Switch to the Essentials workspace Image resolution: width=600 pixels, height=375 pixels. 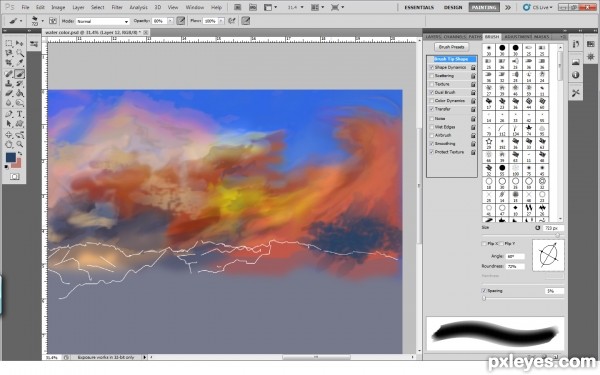point(419,7)
